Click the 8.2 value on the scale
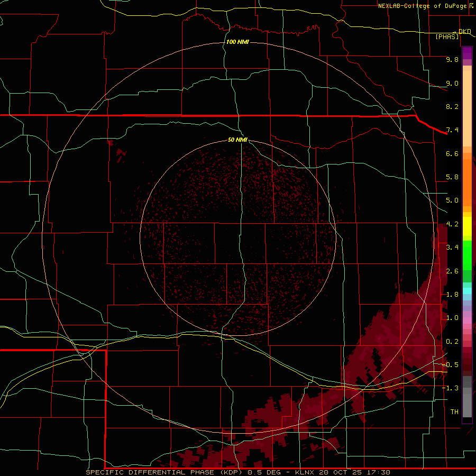The height and width of the screenshot is (476, 476). (x=452, y=106)
